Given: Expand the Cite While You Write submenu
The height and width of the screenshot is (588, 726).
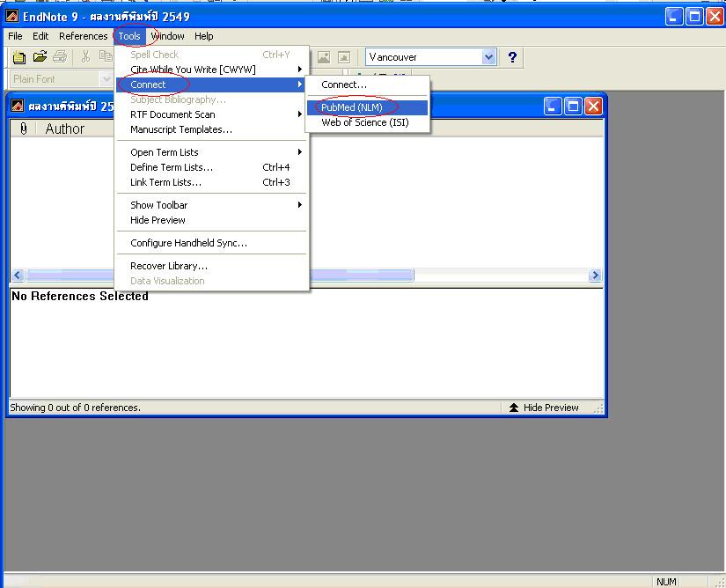Looking at the screenshot, I should click(300, 70).
